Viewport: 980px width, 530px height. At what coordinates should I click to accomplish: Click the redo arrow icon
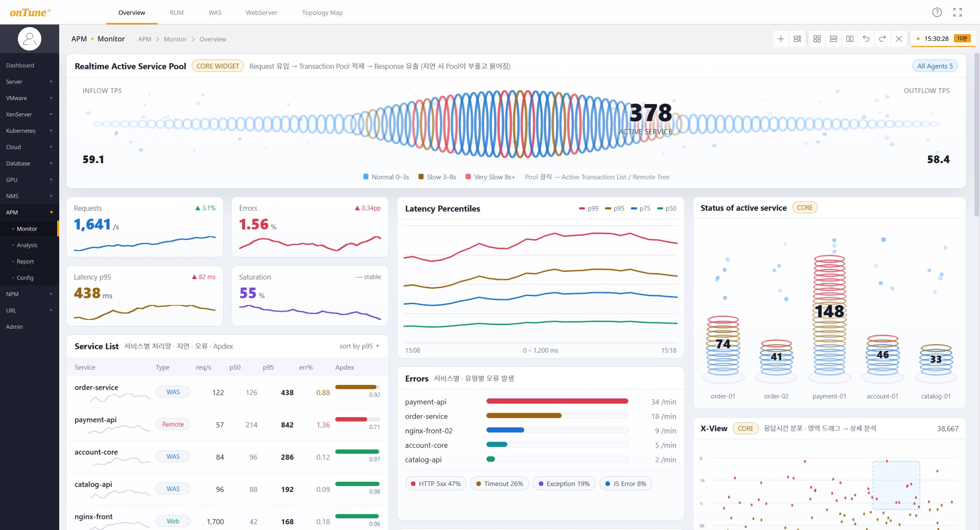pyautogui.click(x=882, y=39)
